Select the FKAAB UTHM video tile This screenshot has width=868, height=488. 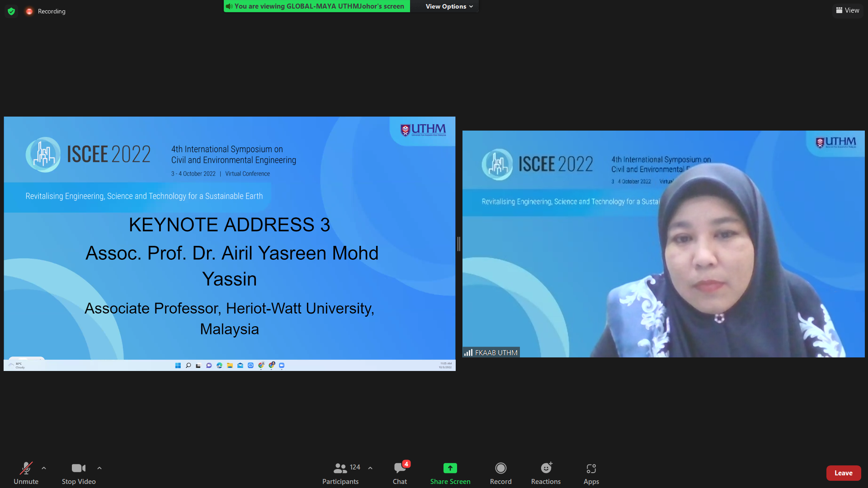(x=663, y=244)
